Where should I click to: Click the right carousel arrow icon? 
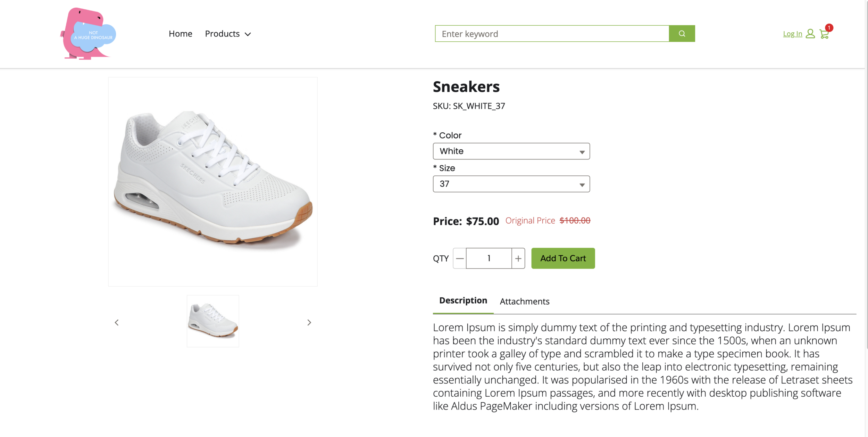point(309,322)
